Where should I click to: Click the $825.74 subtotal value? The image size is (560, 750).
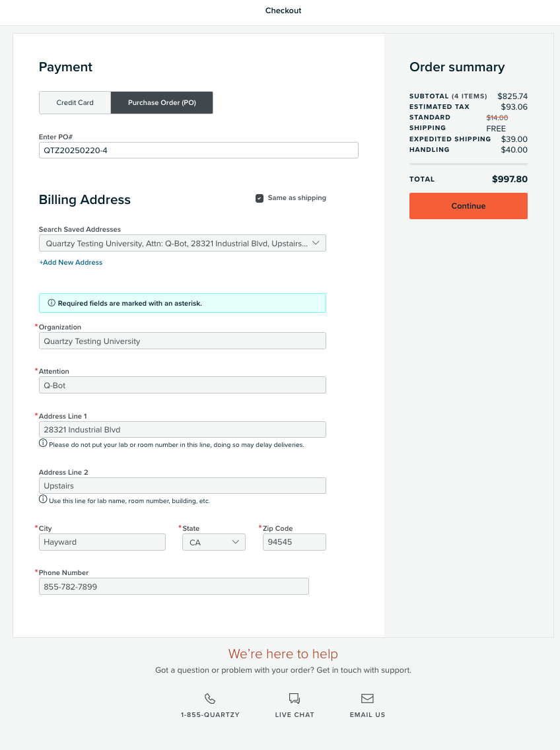pyautogui.click(x=512, y=96)
